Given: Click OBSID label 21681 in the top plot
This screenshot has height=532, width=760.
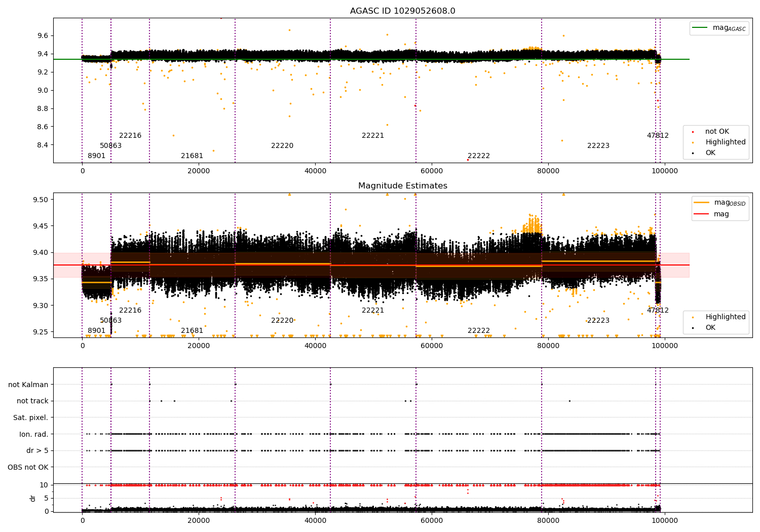Looking at the screenshot, I should 192,156.
